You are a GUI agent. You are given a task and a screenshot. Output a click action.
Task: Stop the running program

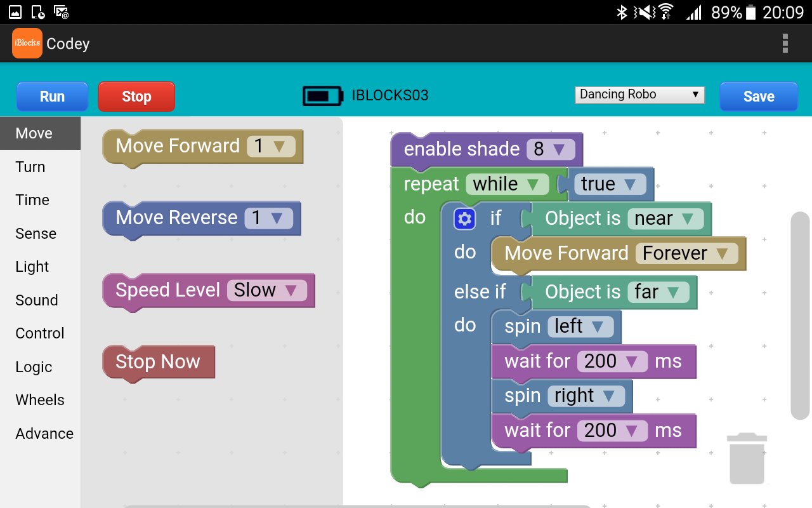tap(136, 97)
